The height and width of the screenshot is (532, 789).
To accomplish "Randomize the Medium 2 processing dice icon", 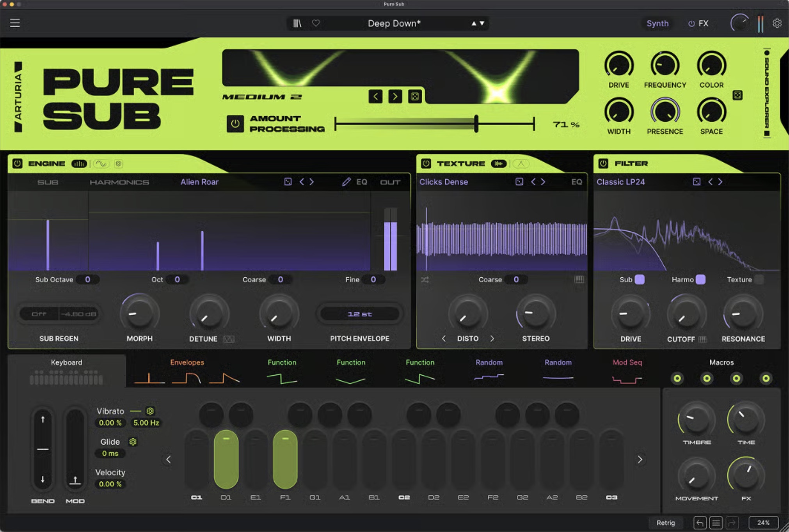I will (x=415, y=96).
